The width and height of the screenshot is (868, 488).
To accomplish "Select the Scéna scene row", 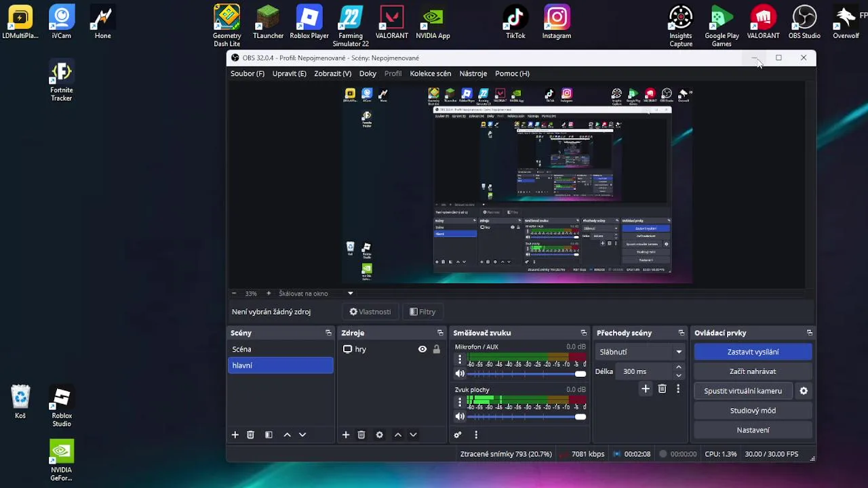I will 281,349.
